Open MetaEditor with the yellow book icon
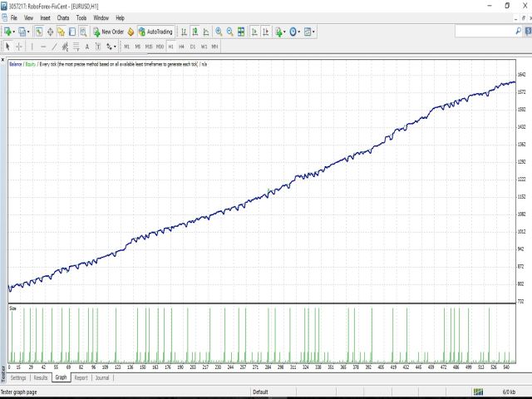This screenshot has height=399, width=532. (131, 32)
